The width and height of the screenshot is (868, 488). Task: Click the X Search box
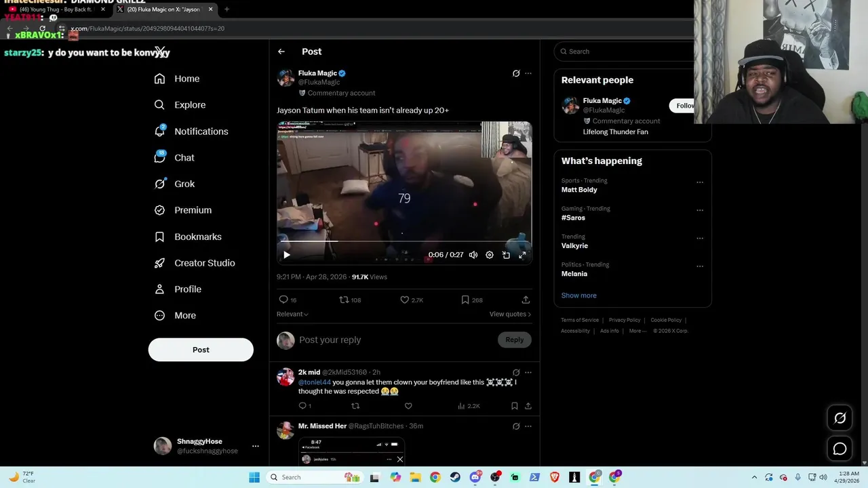click(x=624, y=52)
